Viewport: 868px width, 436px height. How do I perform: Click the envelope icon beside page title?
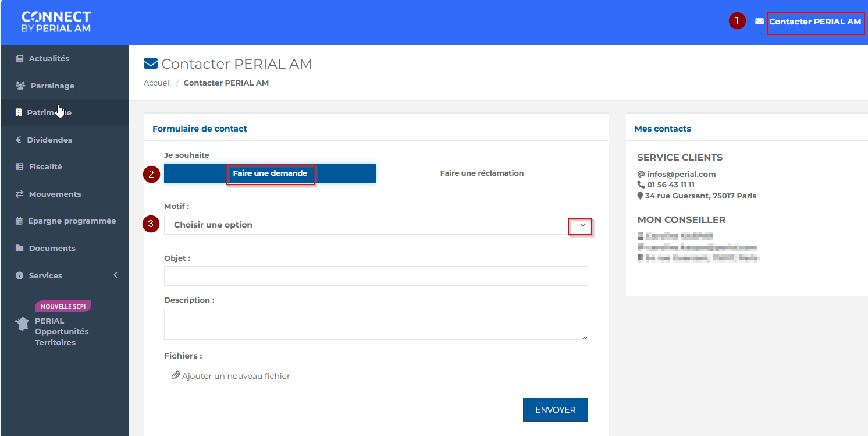pyautogui.click(x=151, y=63)
